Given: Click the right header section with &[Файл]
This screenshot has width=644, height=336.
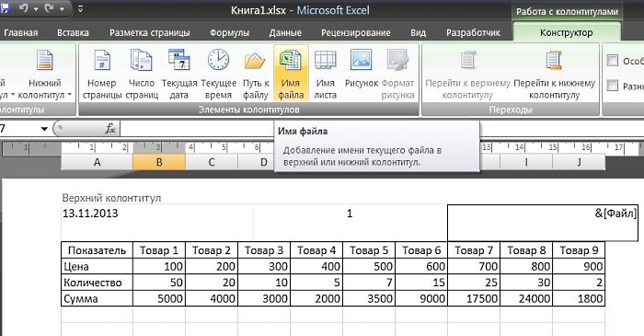Looking at the screenshot, I should point(543,223).
